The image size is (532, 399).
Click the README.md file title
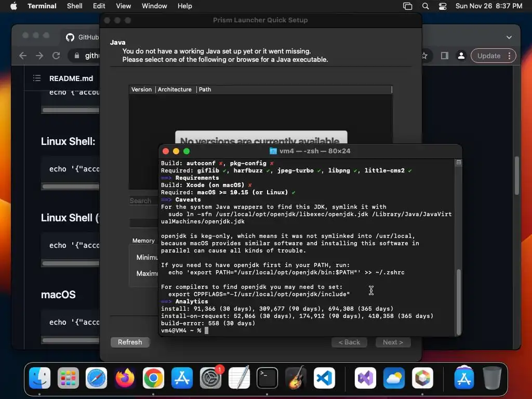tap(71, 78)
